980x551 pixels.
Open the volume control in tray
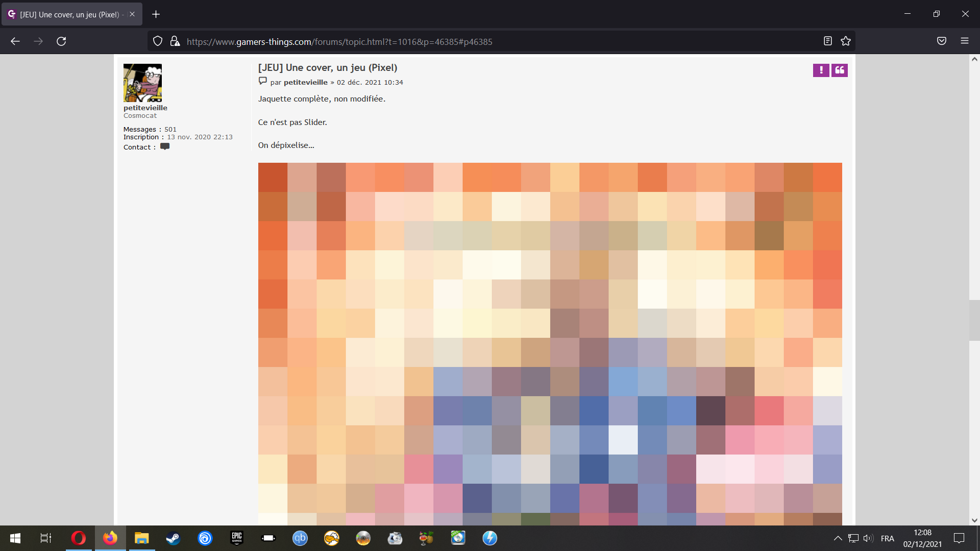(868, 538)
